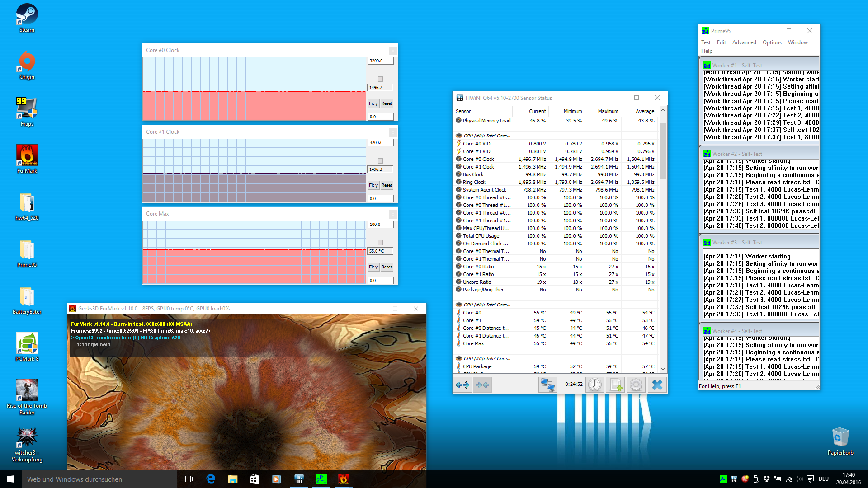Open Advanced menu in Prime95

point(744,42)
